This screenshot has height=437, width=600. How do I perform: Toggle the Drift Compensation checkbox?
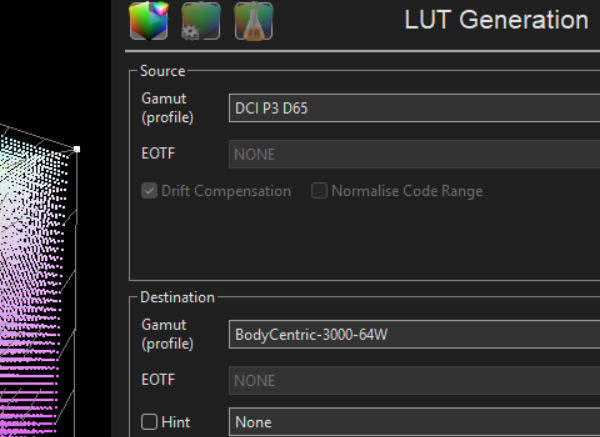pyautogui.click(x=149, y=191)
